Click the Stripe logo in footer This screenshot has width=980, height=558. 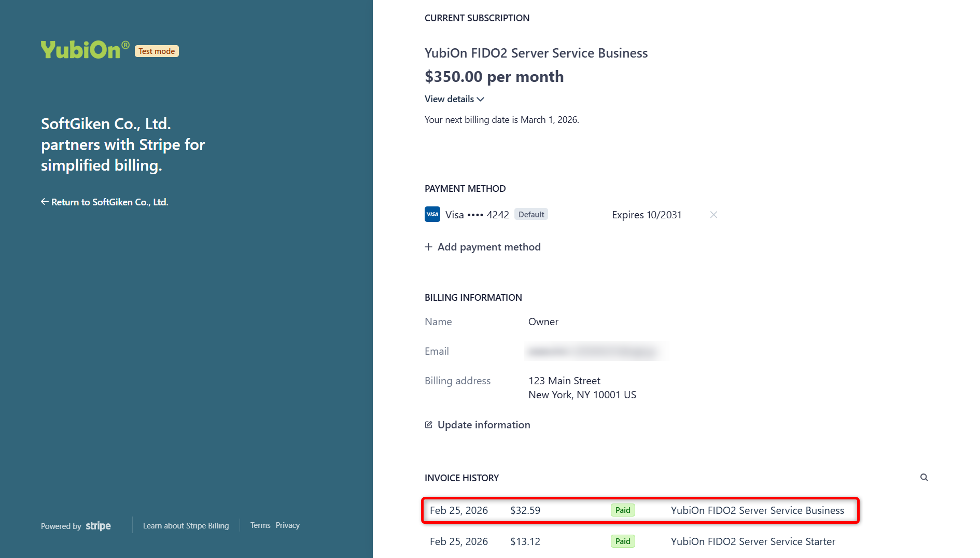[x=98, y=526]
